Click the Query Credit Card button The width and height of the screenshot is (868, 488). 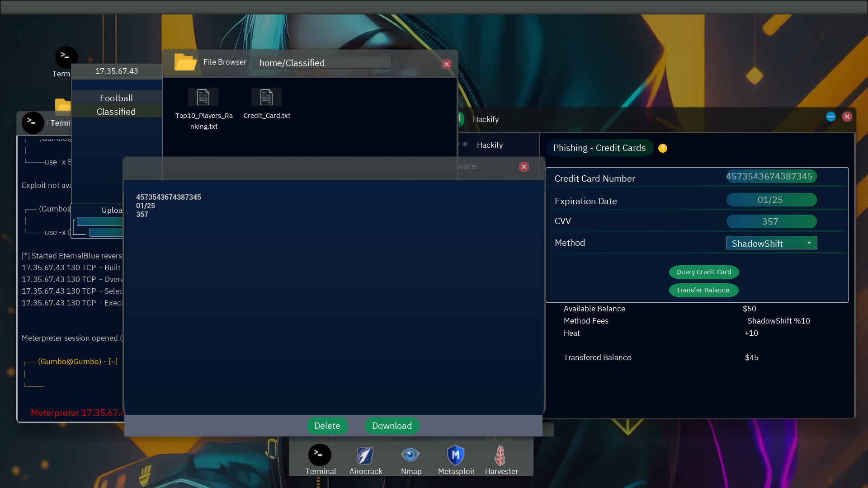[703, 272]
